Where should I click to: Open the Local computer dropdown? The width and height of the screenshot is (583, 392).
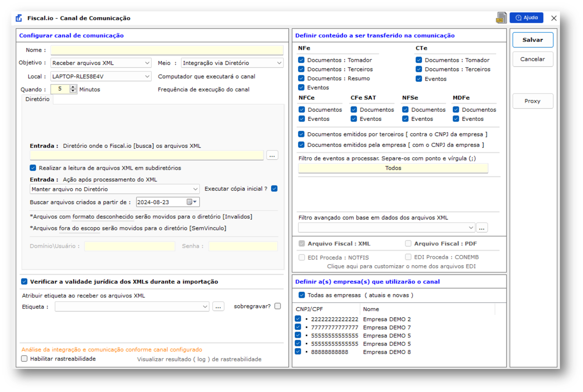tap(147, 77)
